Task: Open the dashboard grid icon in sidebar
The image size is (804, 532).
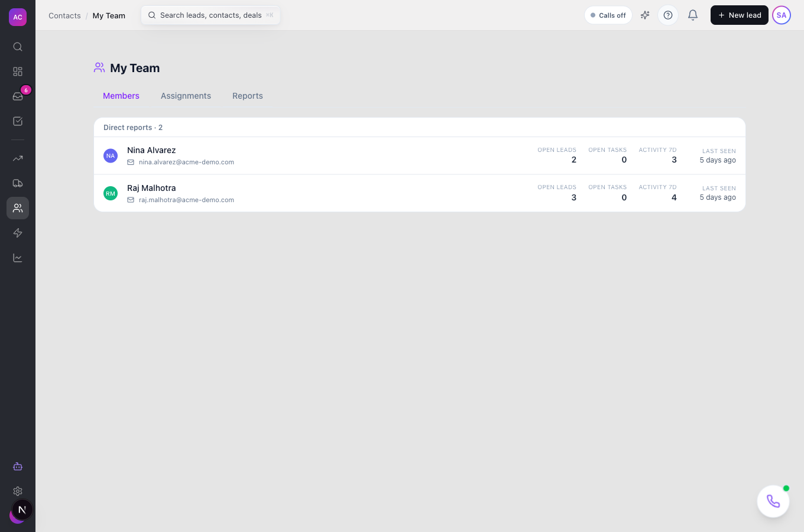Action: (18, 72)
